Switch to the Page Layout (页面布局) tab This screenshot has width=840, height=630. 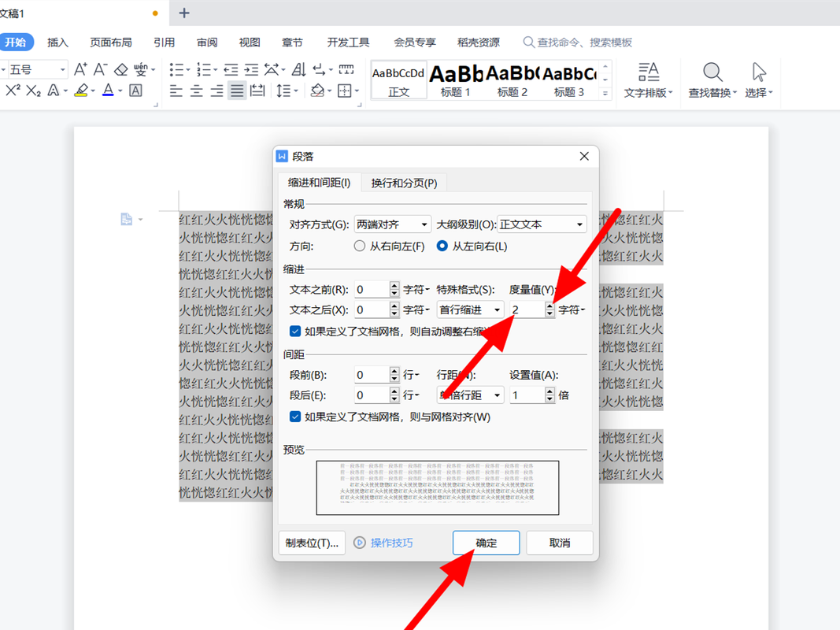tap(111, 43)
